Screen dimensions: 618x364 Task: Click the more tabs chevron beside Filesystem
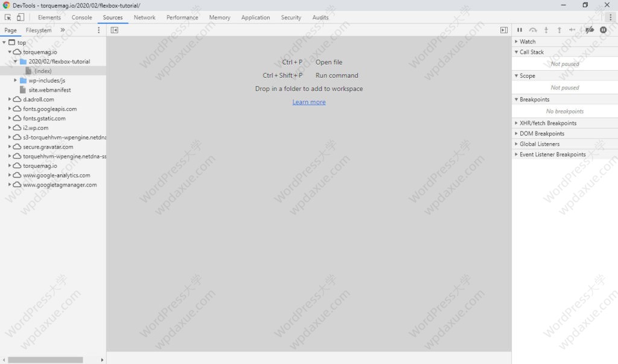(x=62, y=30)
